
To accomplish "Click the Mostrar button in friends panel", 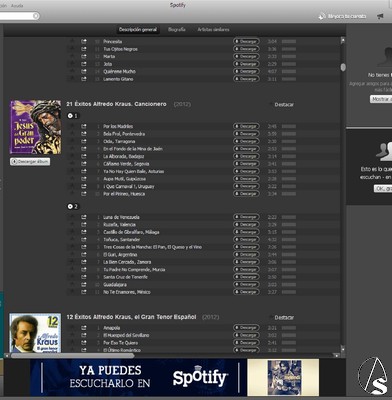I will point(381,99).
